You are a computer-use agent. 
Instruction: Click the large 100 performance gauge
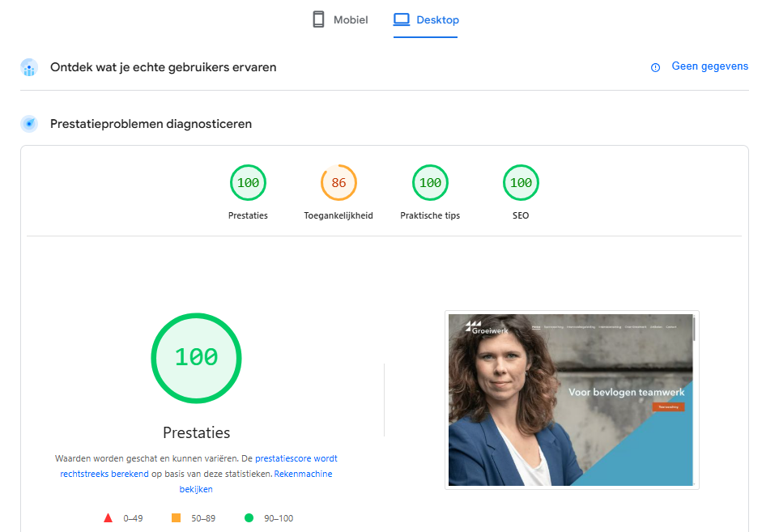tap(196, 357)
